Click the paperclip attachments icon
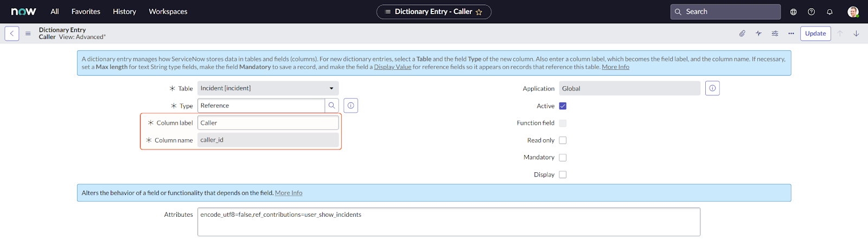This screenshot has width=868, height=240. click(742, 34)
